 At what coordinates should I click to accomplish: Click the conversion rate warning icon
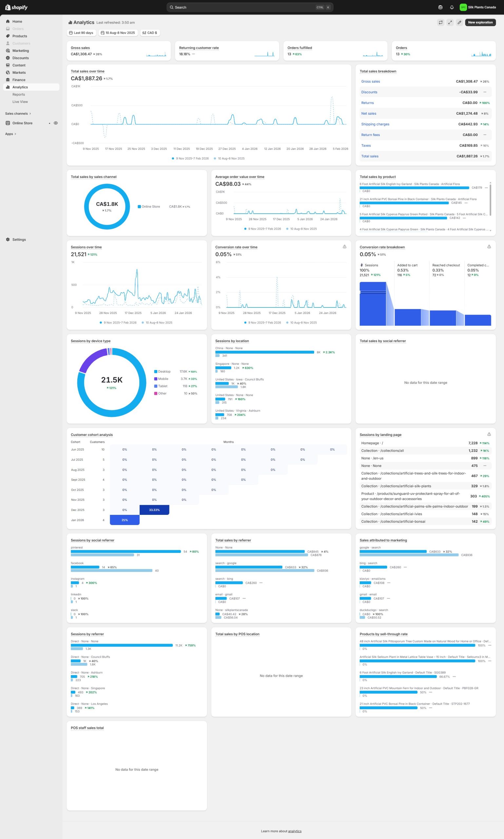[x=344, y=246]
